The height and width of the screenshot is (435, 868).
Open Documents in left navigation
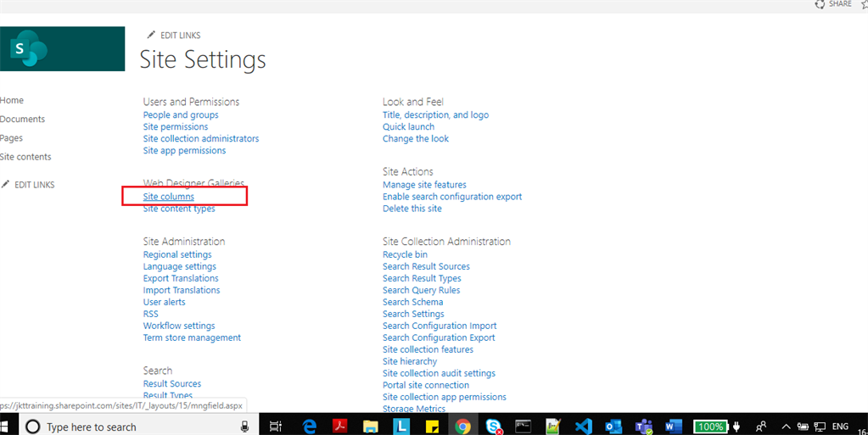[22, 119]
